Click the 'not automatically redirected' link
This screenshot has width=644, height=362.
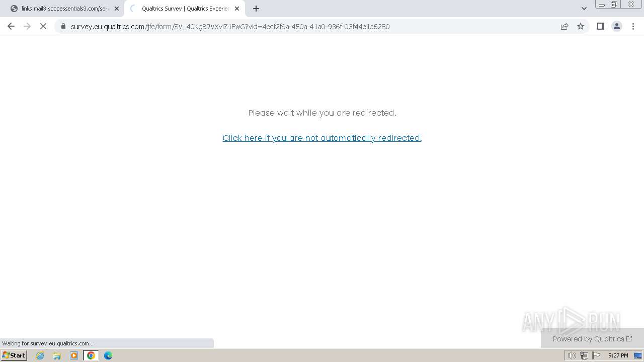coord(322,138)
